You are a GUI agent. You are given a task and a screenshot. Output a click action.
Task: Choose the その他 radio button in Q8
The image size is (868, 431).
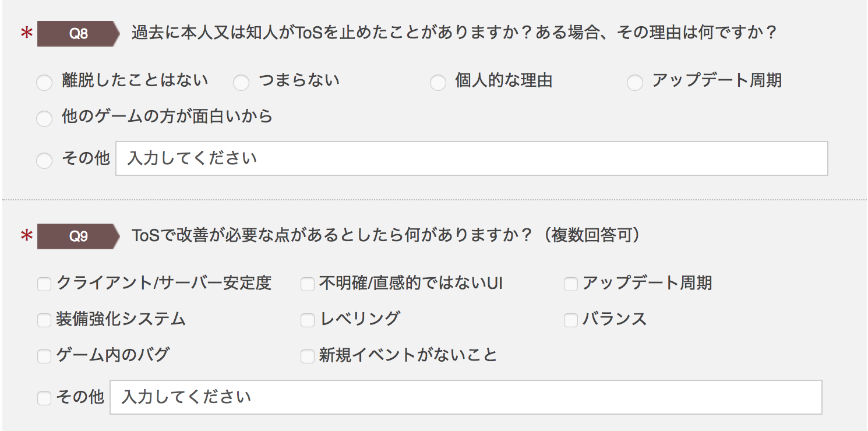pyautogui.click(x=44, y=160)
